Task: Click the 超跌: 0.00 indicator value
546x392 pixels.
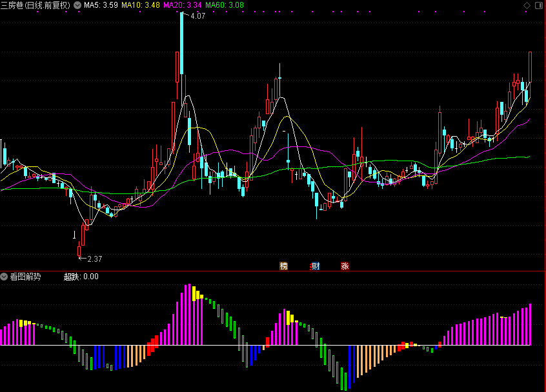Action: tap(81, 277)
